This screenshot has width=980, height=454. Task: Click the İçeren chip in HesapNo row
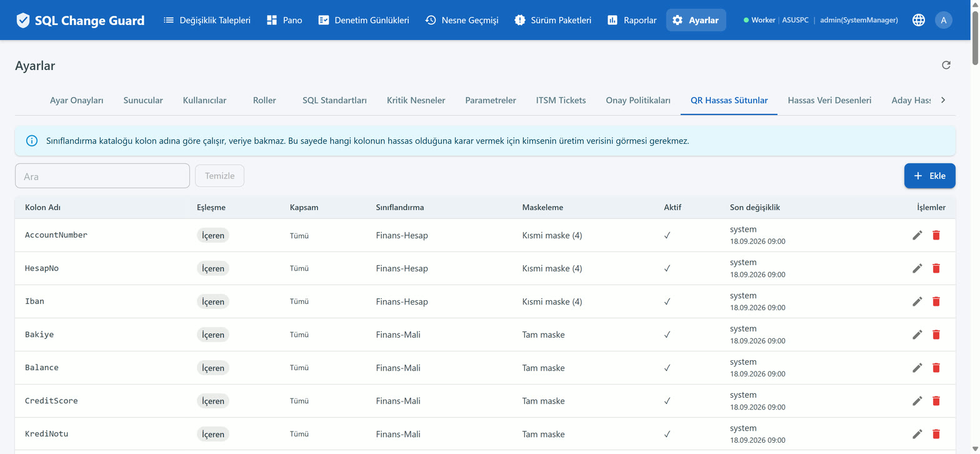(x=213, y=268)
